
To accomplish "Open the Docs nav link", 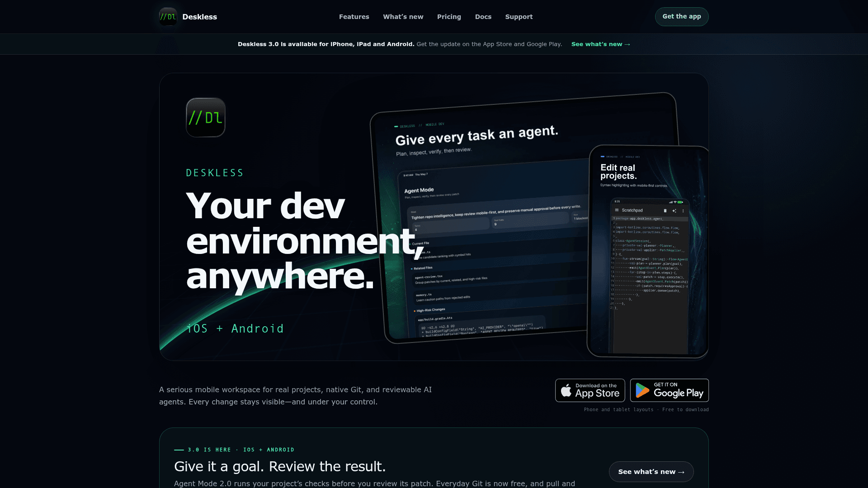I will [483, 17].
